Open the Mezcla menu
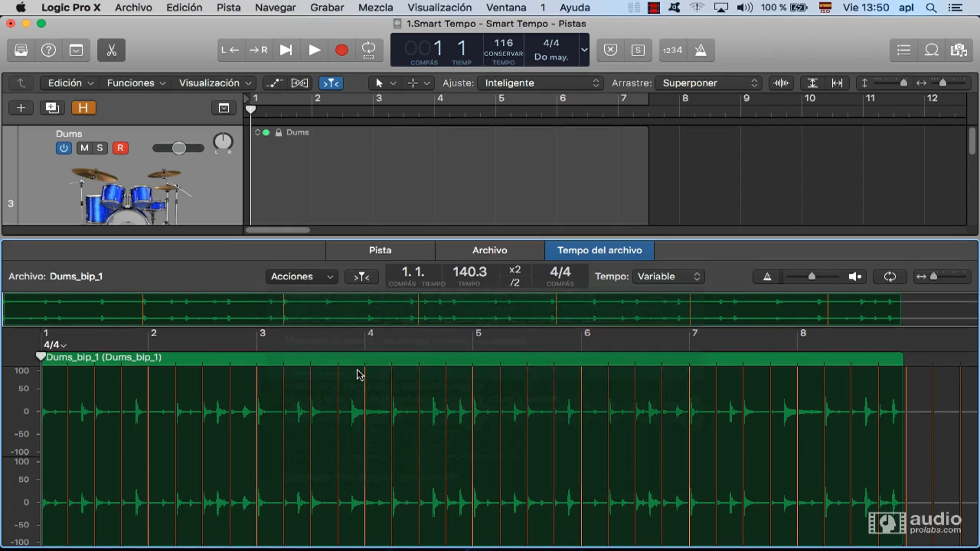 [375, 7]
